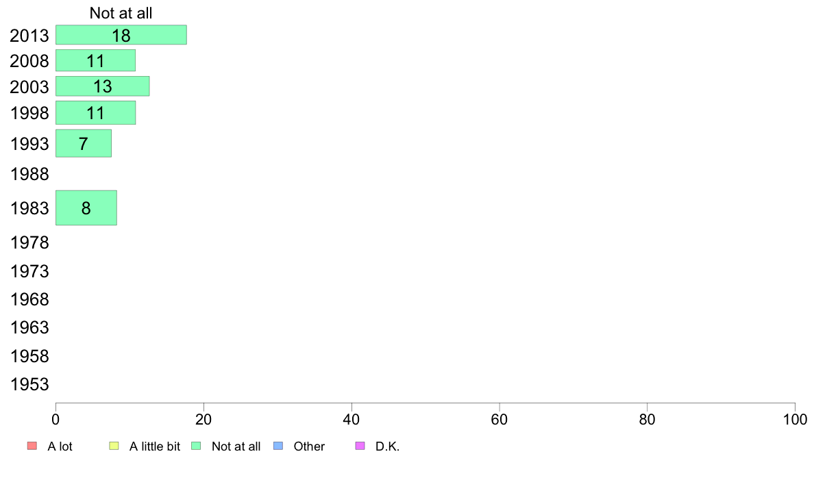This screenshot has height=504, width=814.
Task: Click the 'D.K.' legend label text
Action: [x=387, y=446]
